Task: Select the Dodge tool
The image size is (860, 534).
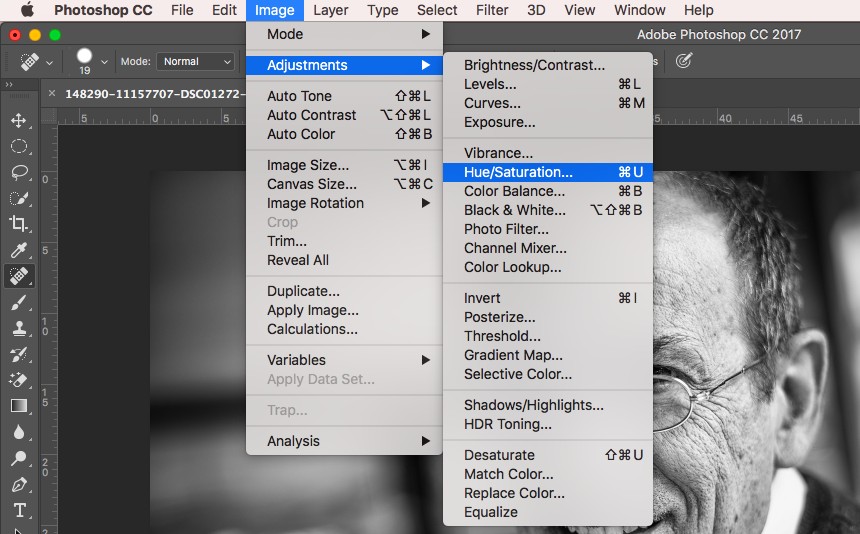Action: (x=19, y=458)
